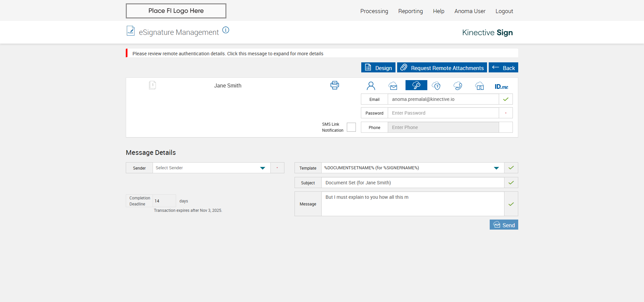Click the Send button
This screenshot has width=644, height=302.
[x=504, y=225]
